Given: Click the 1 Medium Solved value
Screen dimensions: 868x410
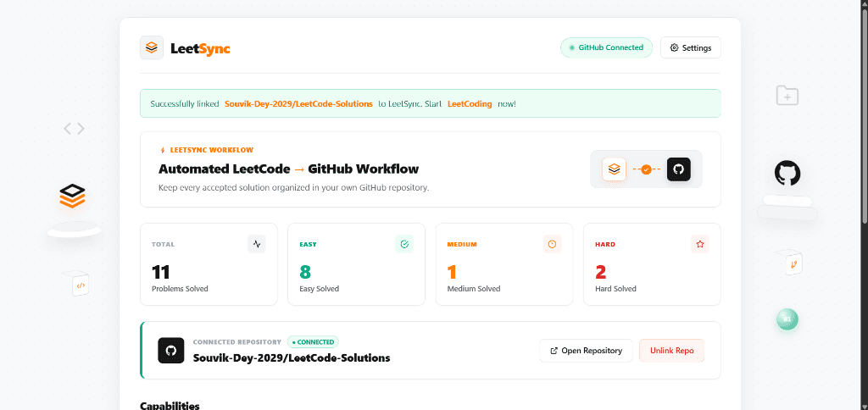Looking at the screenshot, I should (452, 272).
